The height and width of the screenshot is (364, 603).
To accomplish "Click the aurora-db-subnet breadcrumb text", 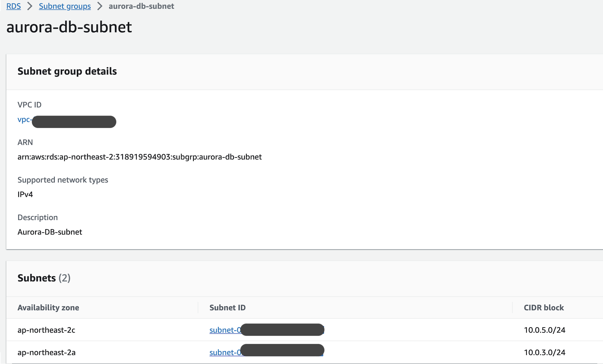I will tap(141, 6).
